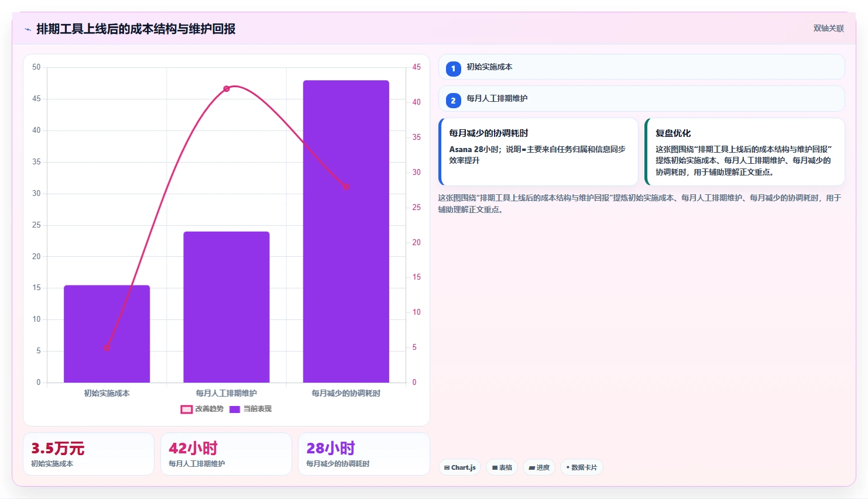The height and width of the screenshot is (499, 868).
Task: Click the summary paragraph below the cards
Action: point(640,204)
